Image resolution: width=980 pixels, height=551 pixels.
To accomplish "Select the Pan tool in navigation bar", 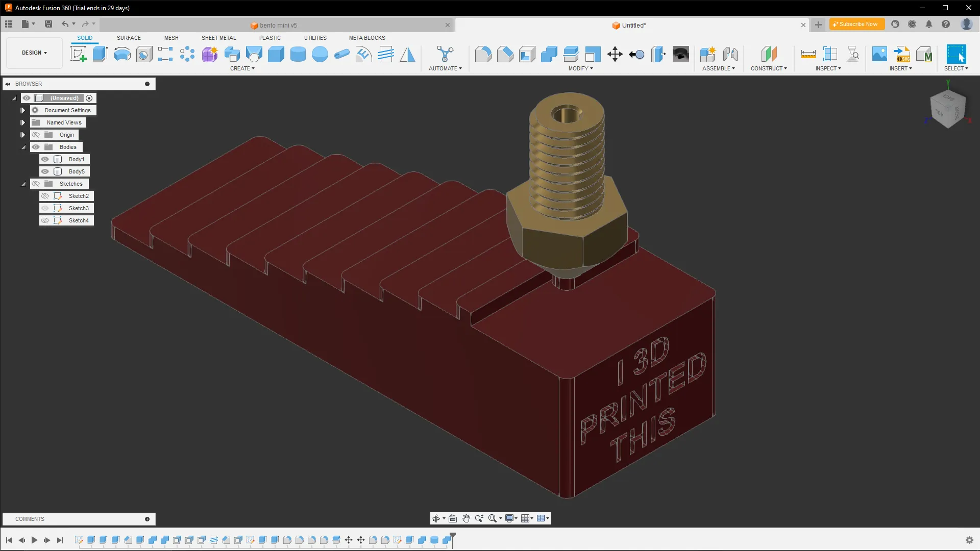I will [x=465, y=518].
